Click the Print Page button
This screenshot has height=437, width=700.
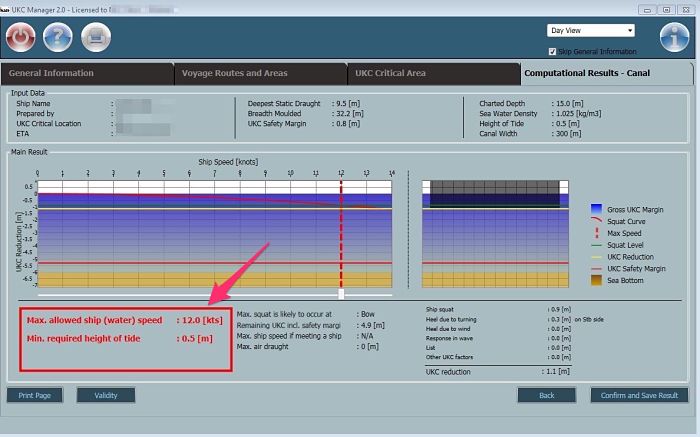coord(35,395)
